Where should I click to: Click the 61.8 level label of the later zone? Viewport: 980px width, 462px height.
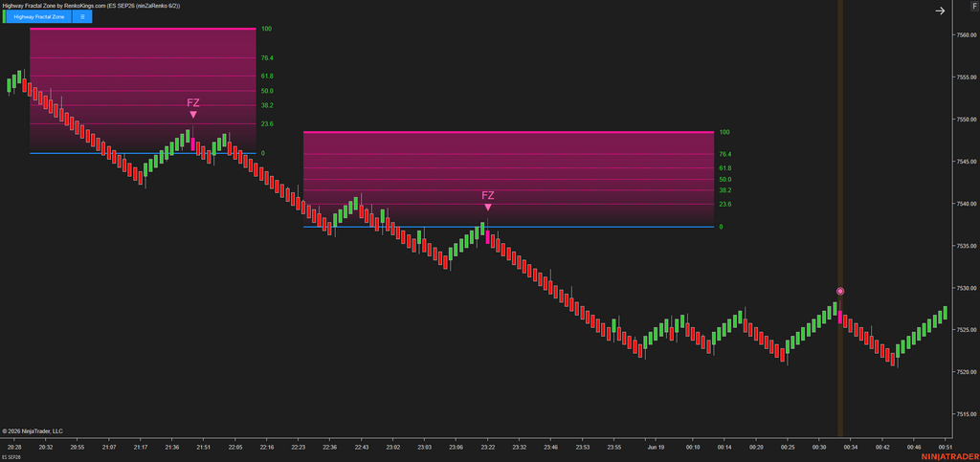click(725, 168)
